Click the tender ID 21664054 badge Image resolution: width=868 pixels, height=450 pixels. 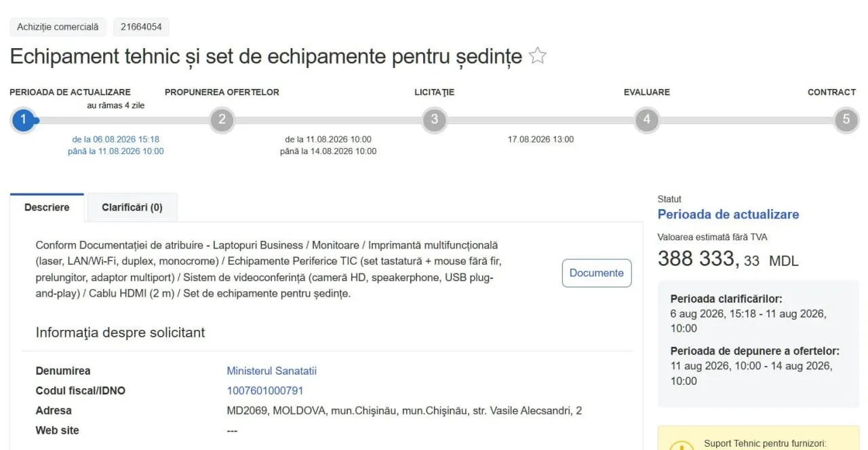coord(141,27)
